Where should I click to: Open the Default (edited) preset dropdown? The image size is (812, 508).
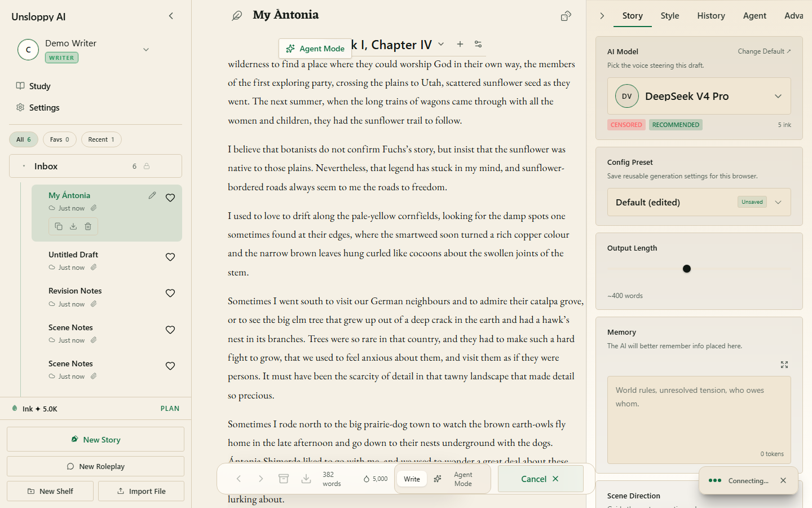tap(699, 202)
